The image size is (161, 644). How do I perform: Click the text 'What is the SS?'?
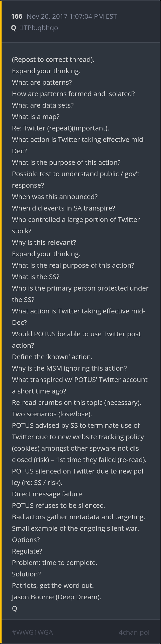tap(36, 277)
